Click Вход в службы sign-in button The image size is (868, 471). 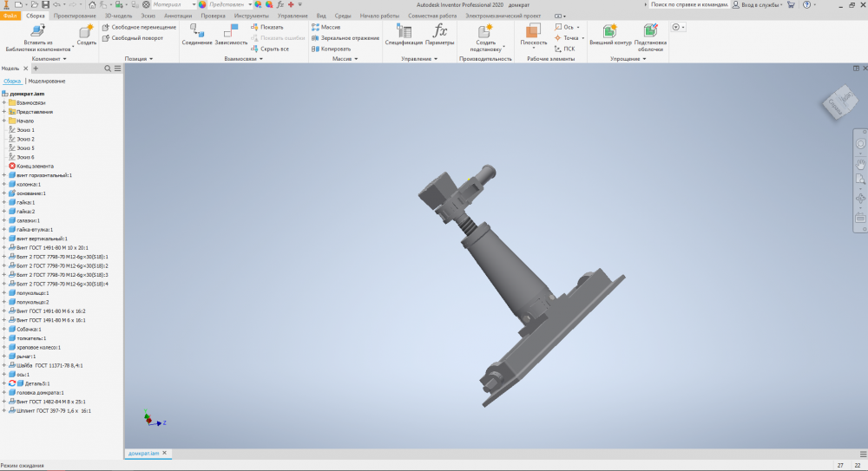pos(758,4)
